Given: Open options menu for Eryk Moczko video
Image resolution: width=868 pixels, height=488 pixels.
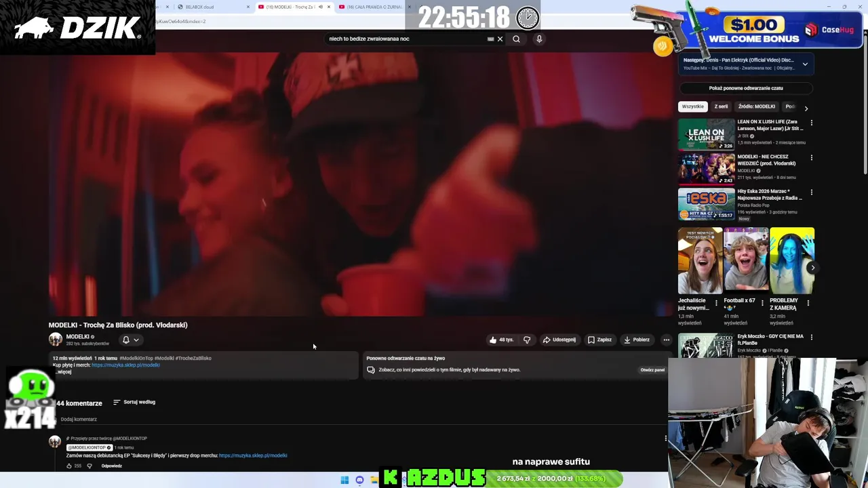Looking at the screenshot, I should click(811, 337).
